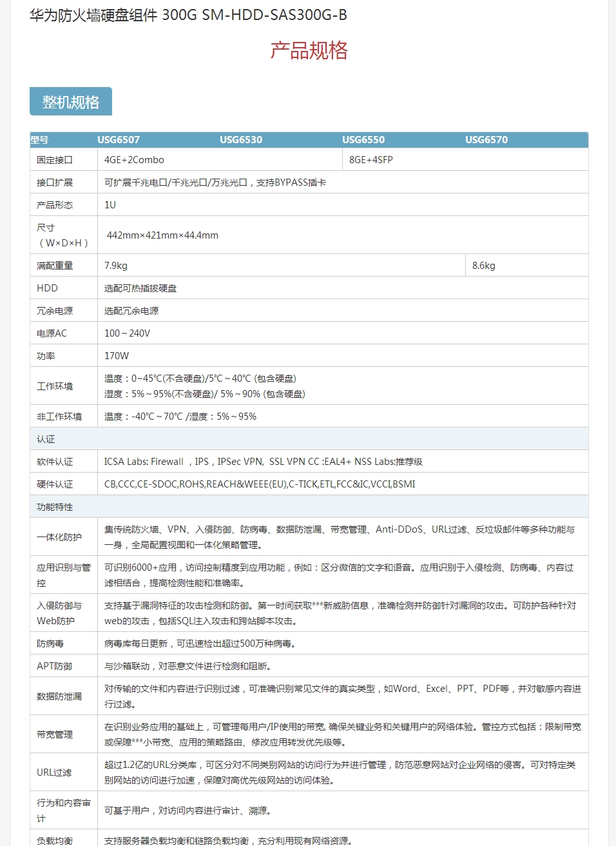
Task: Click the 7.9kg weight value
Action: click(x=116, y=266)
